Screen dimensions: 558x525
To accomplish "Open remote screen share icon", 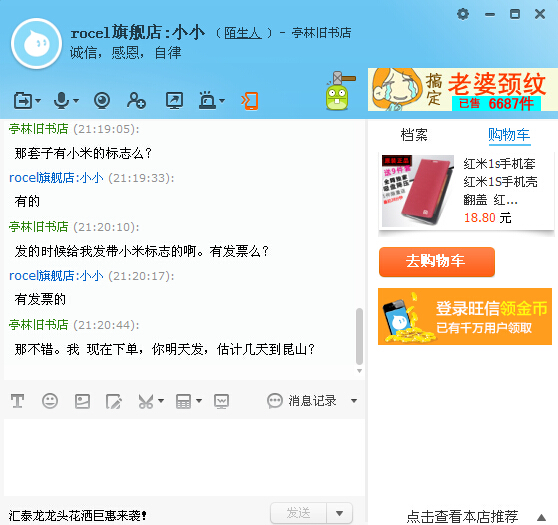I will tap(174, 100).
